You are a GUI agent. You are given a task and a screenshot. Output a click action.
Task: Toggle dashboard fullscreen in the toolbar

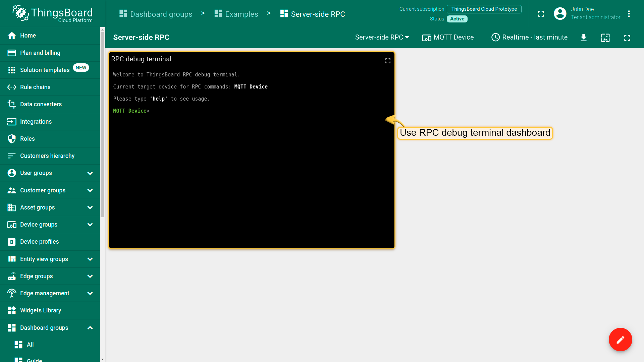(627, 38)
